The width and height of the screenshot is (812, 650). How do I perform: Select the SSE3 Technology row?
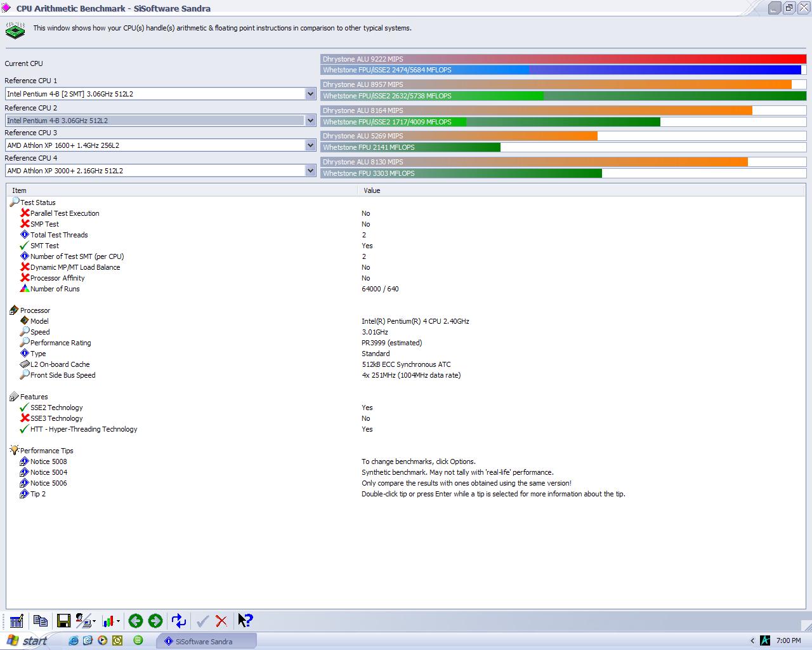(x=56, y=418)
